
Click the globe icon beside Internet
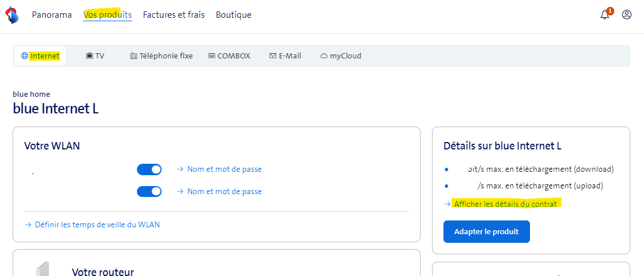[x=25, y=56]
